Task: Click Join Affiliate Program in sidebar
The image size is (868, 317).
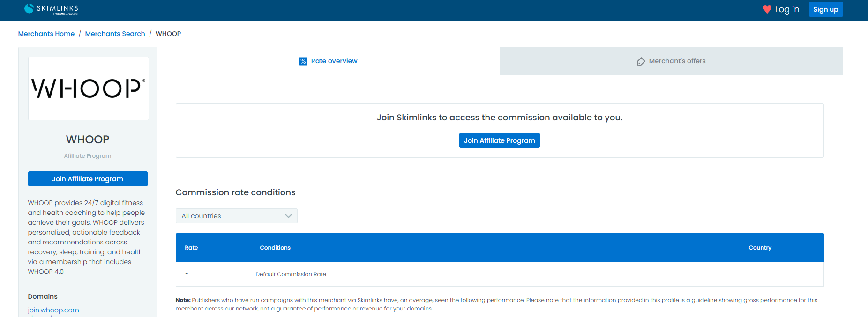Action: pos(88,179)
